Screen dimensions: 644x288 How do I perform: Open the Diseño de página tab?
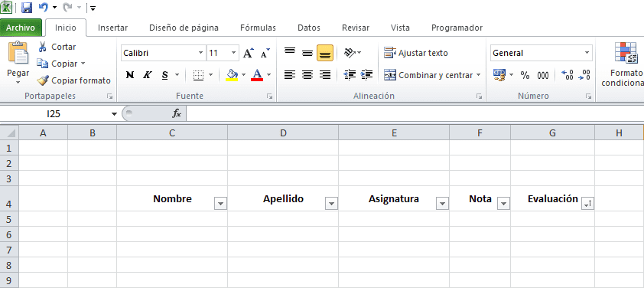[x=184, y=28]
